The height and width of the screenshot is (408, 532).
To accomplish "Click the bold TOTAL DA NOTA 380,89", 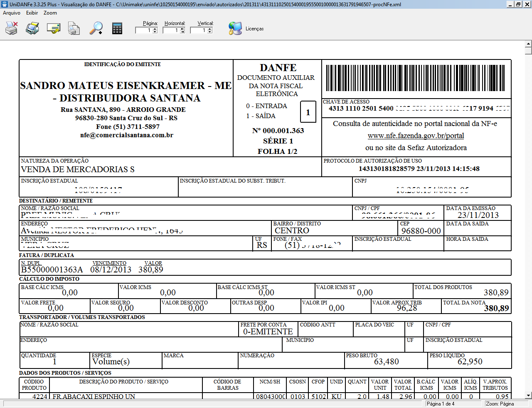I will coord(496,308).
